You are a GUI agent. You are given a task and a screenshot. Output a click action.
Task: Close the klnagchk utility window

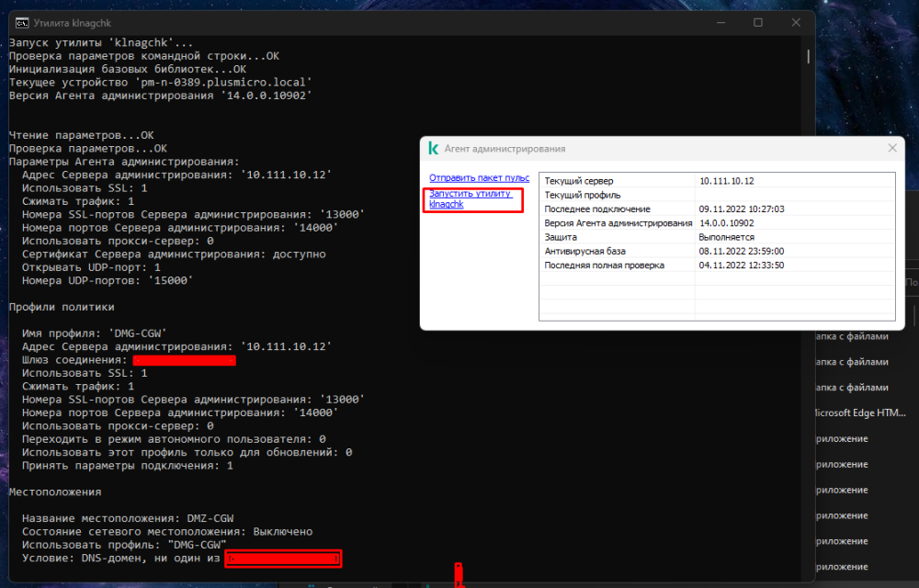click(795, 22)
